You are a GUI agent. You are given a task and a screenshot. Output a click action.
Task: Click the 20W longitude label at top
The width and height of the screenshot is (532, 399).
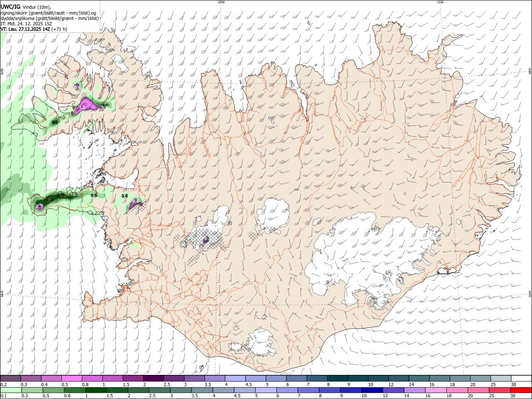221,2
